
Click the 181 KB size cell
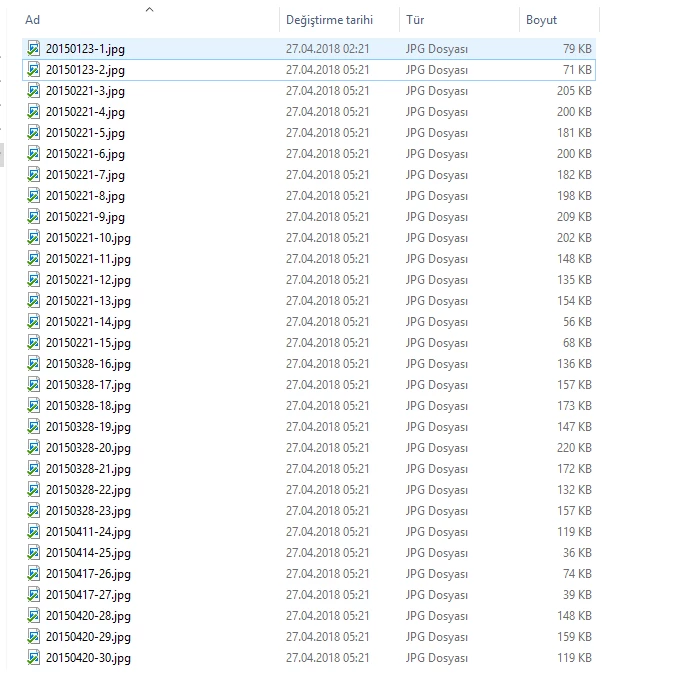point(574,133)
